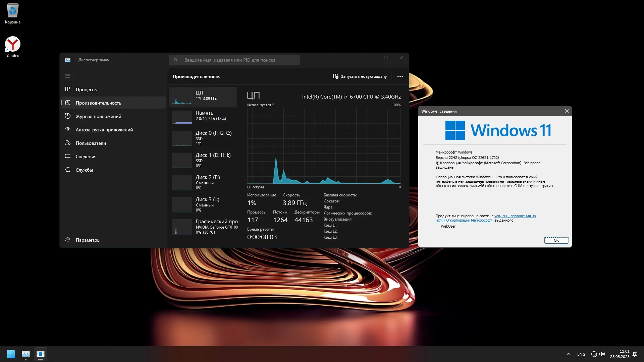The height and width of the screenshot is (362, 644).
Task: Open the volume speaker icon
Action: tap(602, 354)
